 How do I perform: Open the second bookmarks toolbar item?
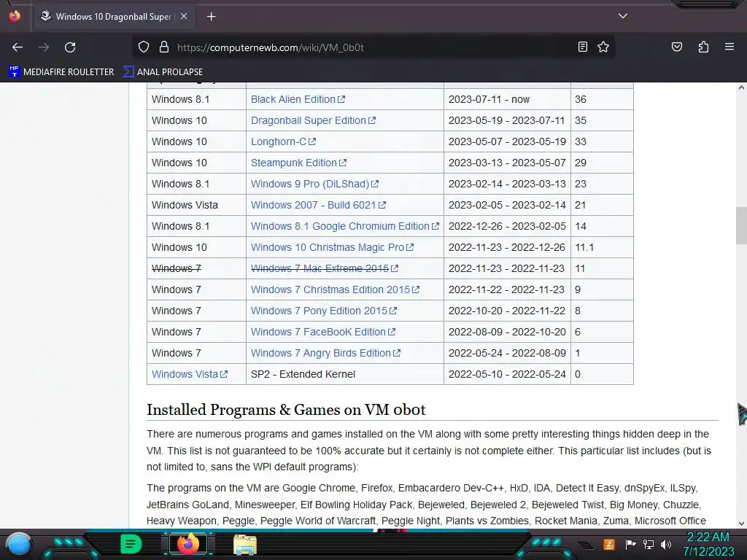click(x=163, y=72)
